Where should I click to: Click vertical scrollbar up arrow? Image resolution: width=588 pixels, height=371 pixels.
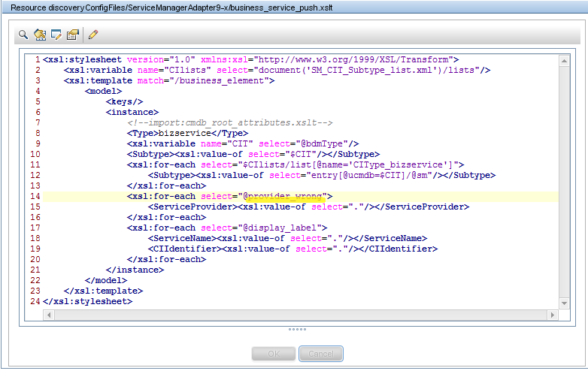(564, 61)
